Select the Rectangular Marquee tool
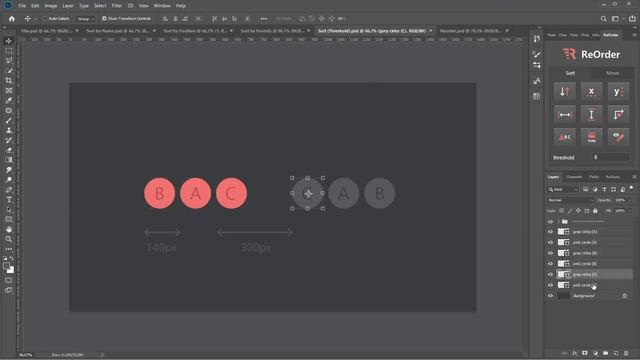The width and height of the screenshot is (640, 360). (9, 51)
